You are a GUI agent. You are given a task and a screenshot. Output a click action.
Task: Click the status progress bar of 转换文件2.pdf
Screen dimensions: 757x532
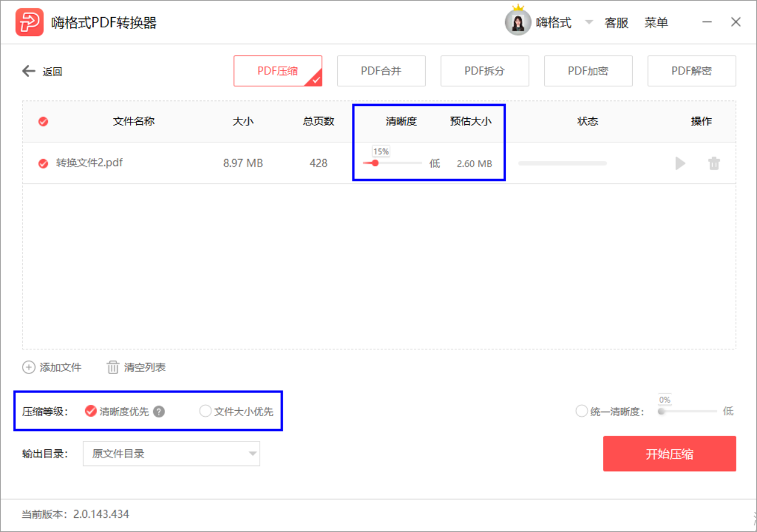[562, 163]
